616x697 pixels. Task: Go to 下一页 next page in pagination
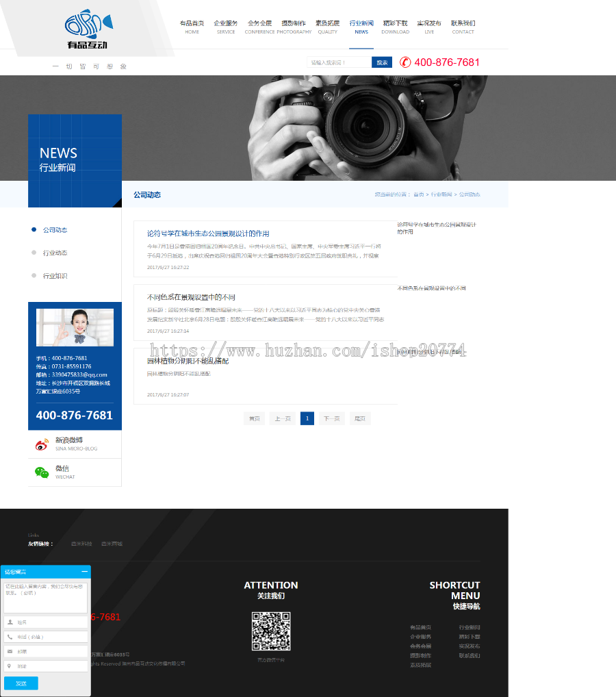coord(332,418)
